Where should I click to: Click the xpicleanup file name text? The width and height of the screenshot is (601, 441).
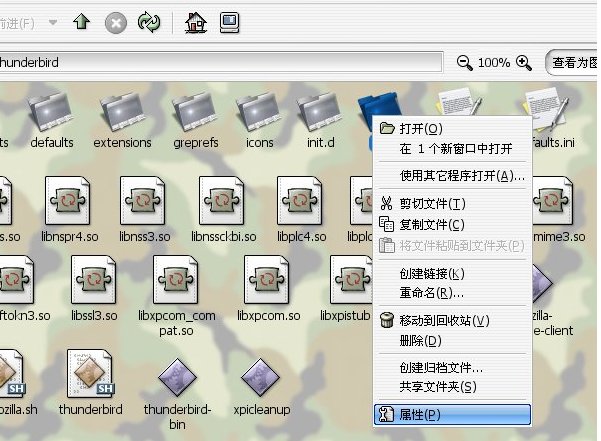(x=262, y=410)
